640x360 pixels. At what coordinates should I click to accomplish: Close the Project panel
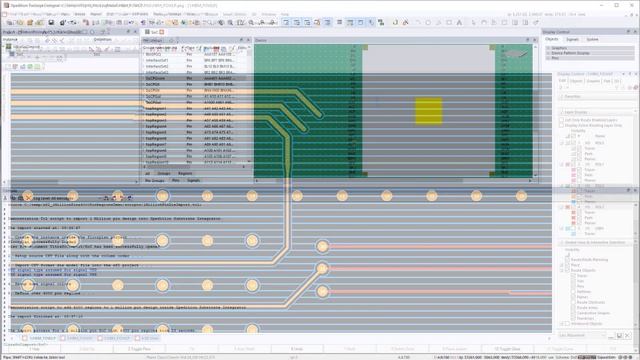[136, 31]
